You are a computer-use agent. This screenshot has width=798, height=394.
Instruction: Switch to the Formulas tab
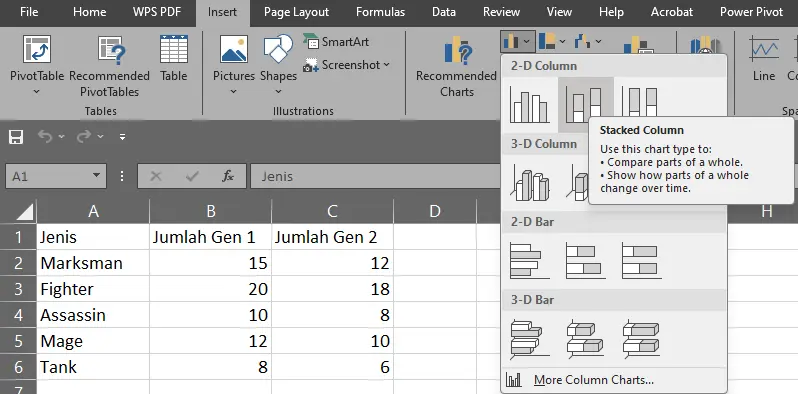380,12
